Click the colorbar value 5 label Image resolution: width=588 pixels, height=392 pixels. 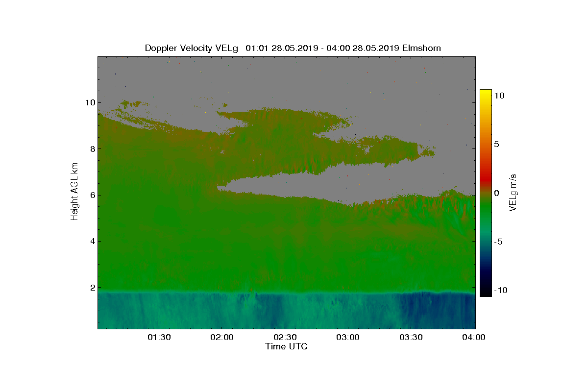click(x=496, y=145)
